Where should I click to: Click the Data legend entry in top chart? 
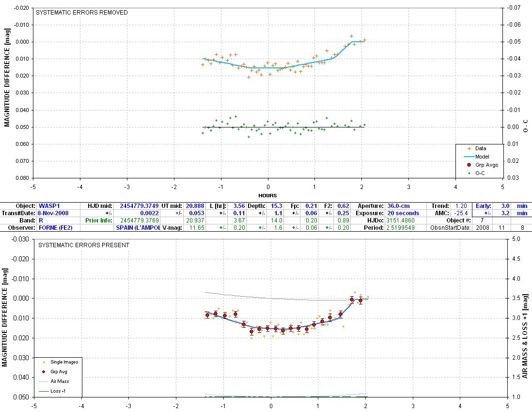pos(477,148)
